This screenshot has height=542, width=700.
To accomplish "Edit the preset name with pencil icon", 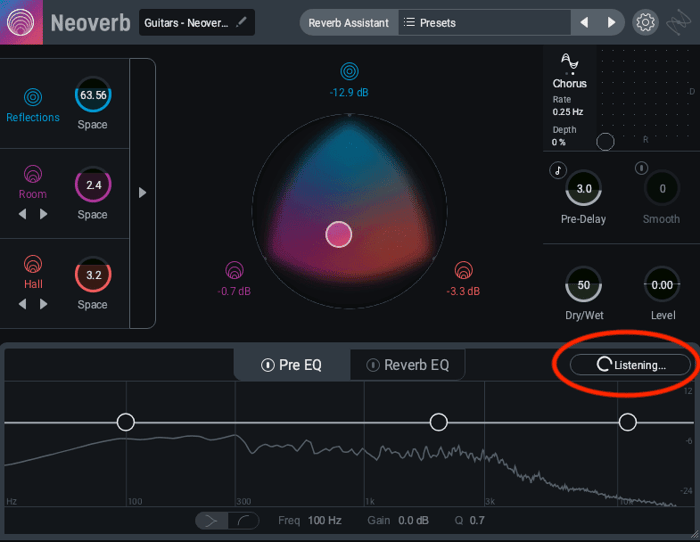I will (242, 22).
